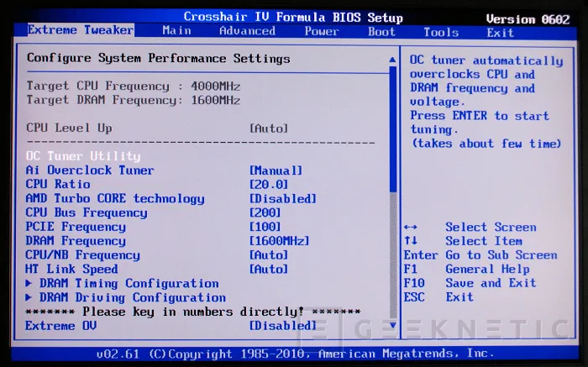Viewport: 588px width, 367px height.
Task: Click the settings list scrollbar thumb
Action: point(393,129)
